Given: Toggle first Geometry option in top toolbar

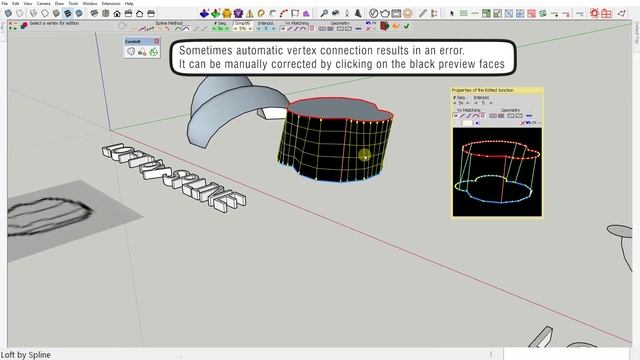Looking at the screenshot, I should pyautogui.click(x=322, y=29).
